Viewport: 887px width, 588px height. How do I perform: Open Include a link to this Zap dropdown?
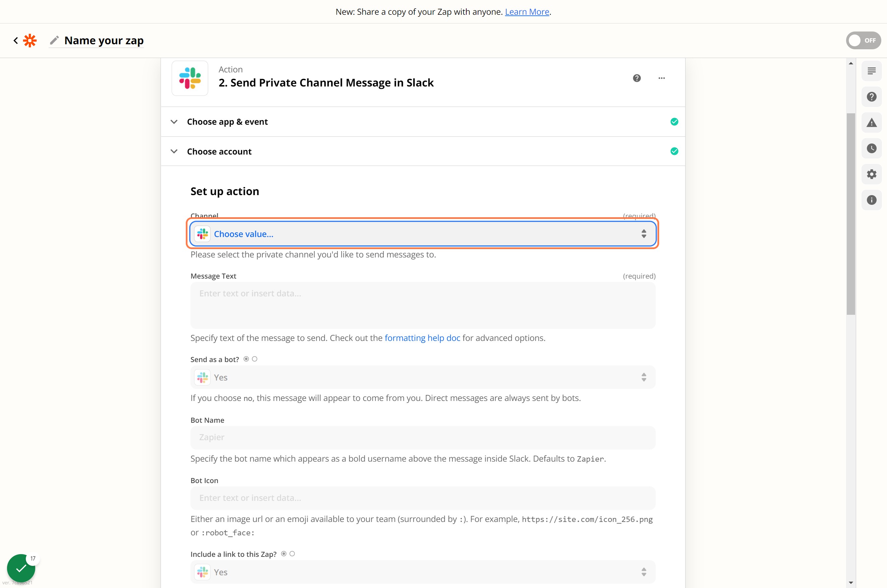tap(423, 572)
